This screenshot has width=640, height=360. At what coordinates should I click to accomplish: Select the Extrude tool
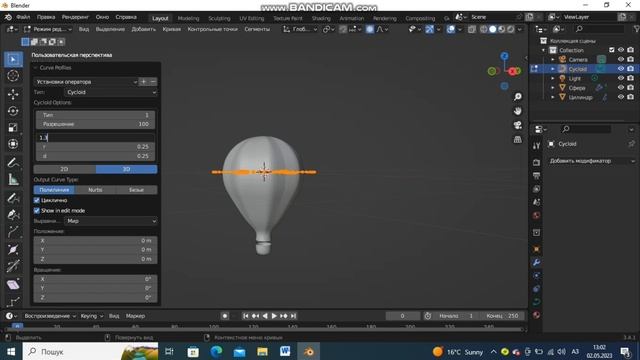[x=13, y=232]
